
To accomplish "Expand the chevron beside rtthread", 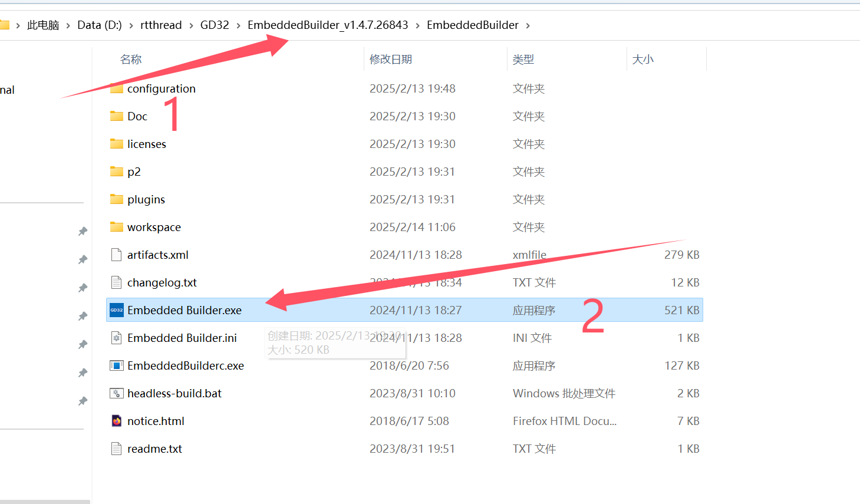I will 192,25.
